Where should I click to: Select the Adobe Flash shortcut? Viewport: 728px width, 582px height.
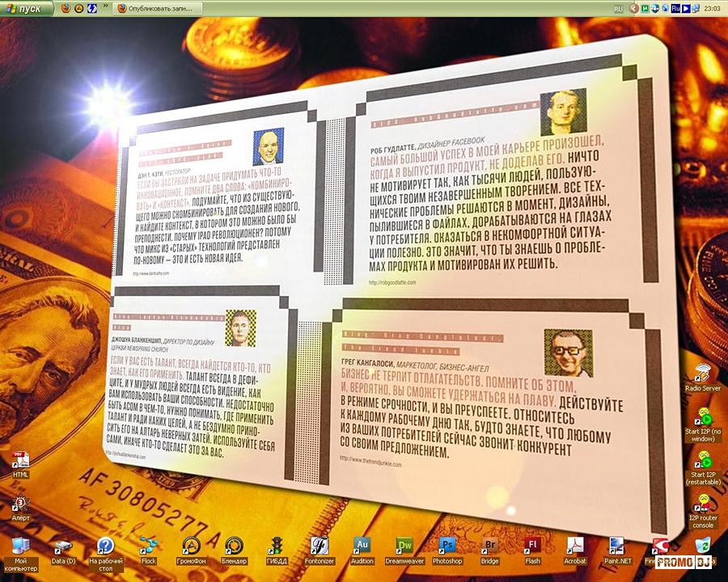[x=532, y=551]
